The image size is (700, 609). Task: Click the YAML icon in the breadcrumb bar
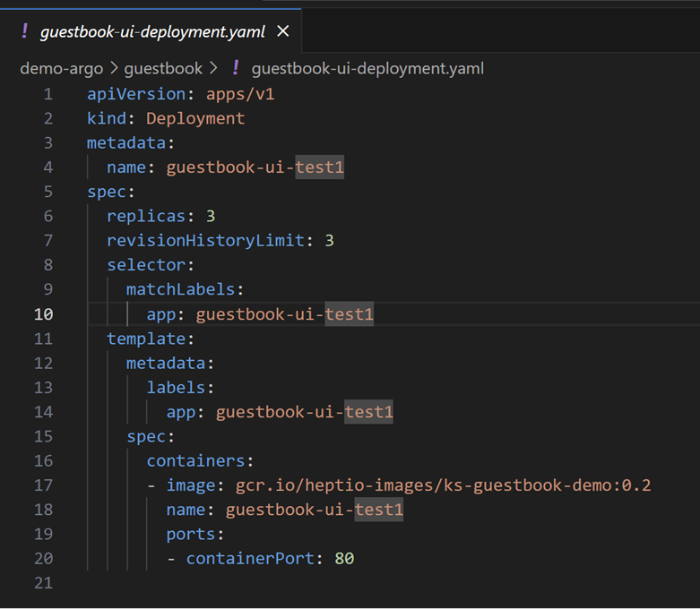(x=237, y=68)
